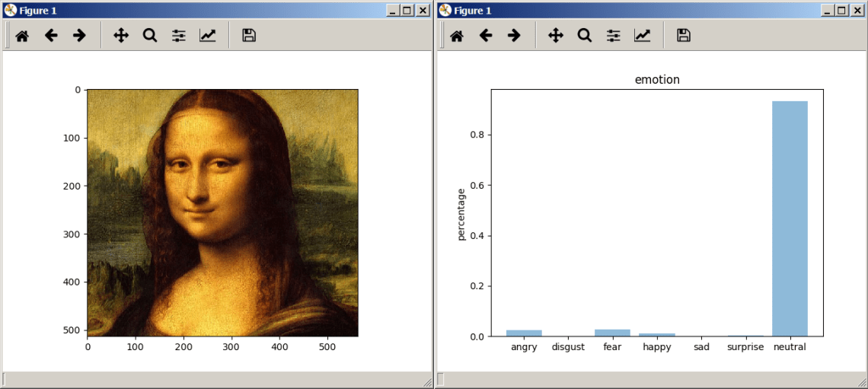
Task: Save the Mona Lisa figure to file
Action: click(x=249, y=36)
